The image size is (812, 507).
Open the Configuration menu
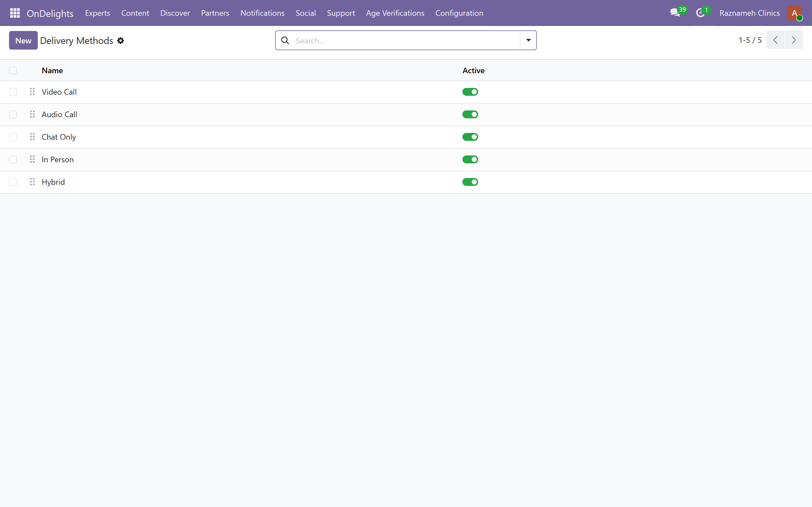pos(459,13)
